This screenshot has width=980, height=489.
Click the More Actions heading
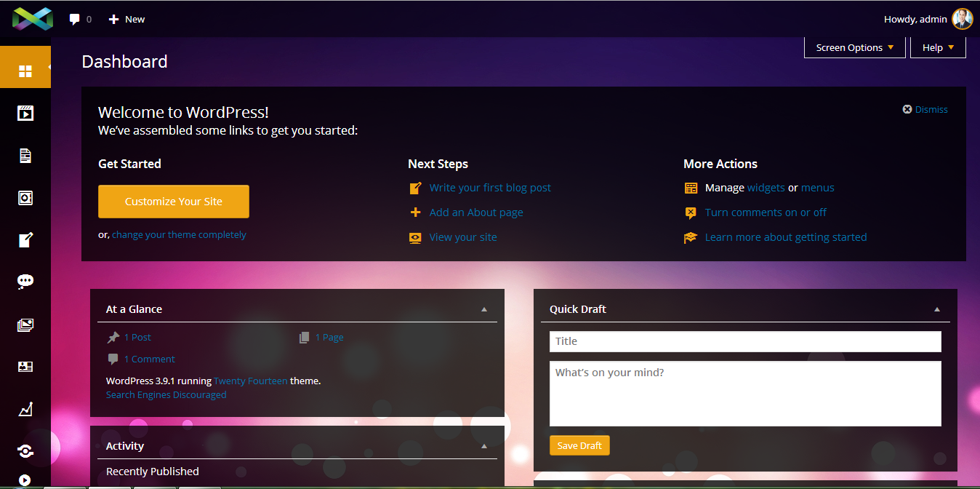(720, 164)
